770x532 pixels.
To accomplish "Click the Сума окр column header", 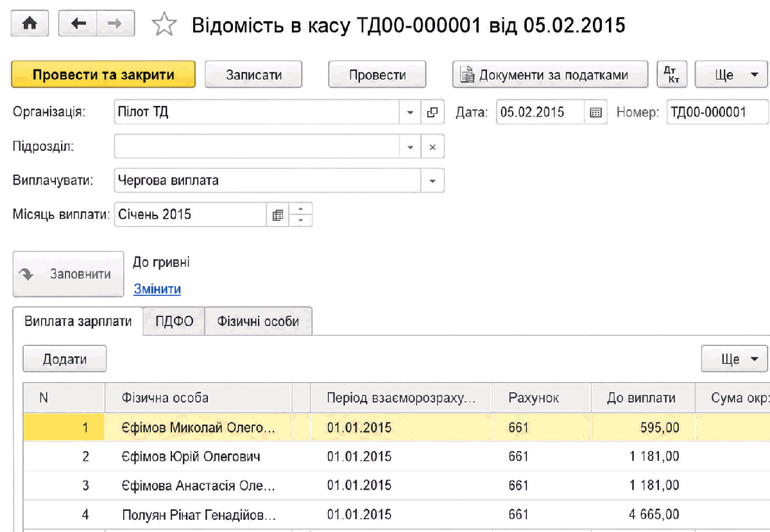I will (733, 398).
